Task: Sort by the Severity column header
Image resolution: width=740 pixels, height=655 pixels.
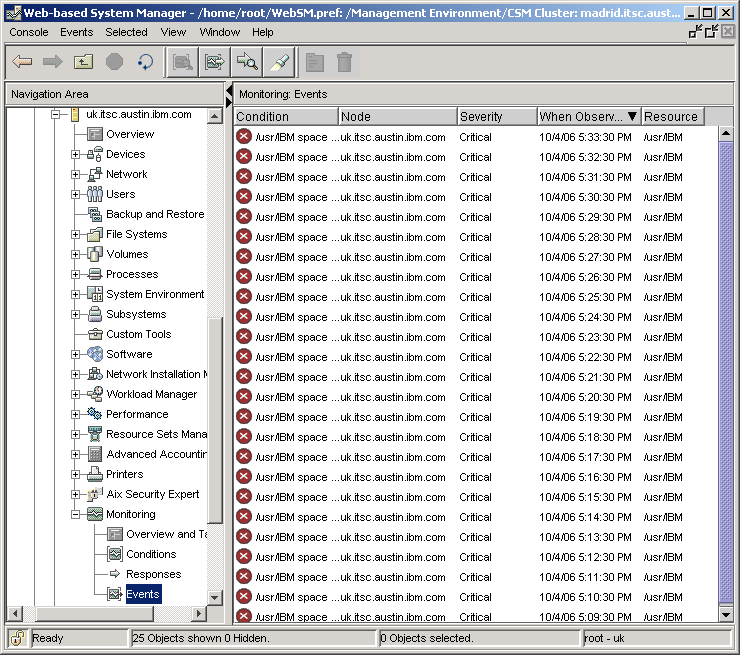Action: pyautogui.click(x=497, y=117)
